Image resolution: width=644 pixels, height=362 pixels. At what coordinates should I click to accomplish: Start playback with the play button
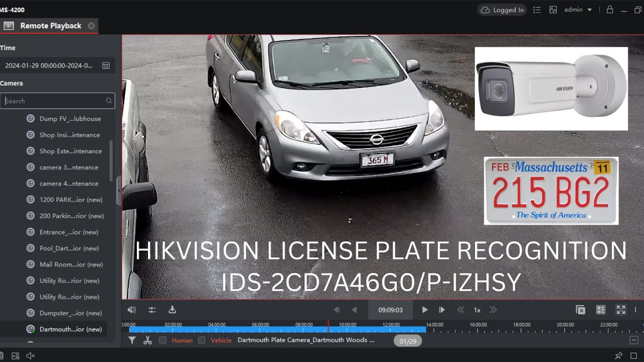click(x=425, y=310)
